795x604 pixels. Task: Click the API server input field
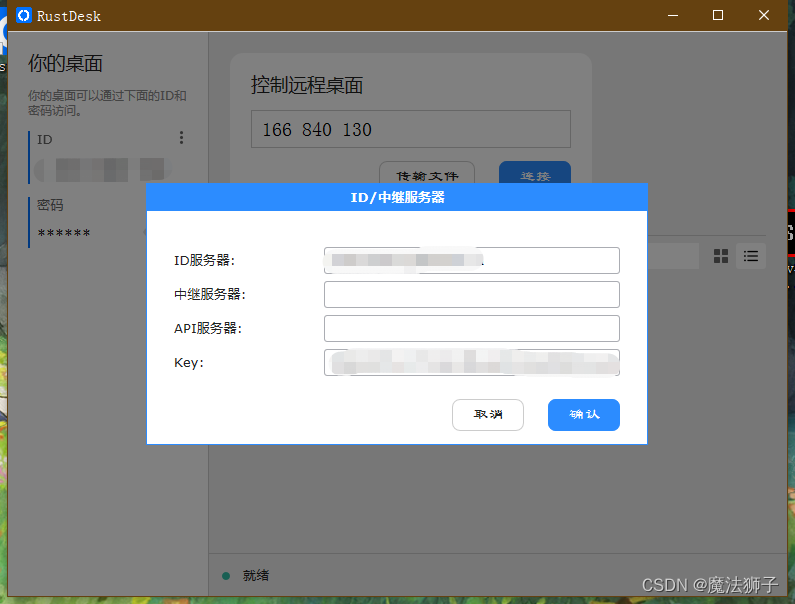point(472,328)
